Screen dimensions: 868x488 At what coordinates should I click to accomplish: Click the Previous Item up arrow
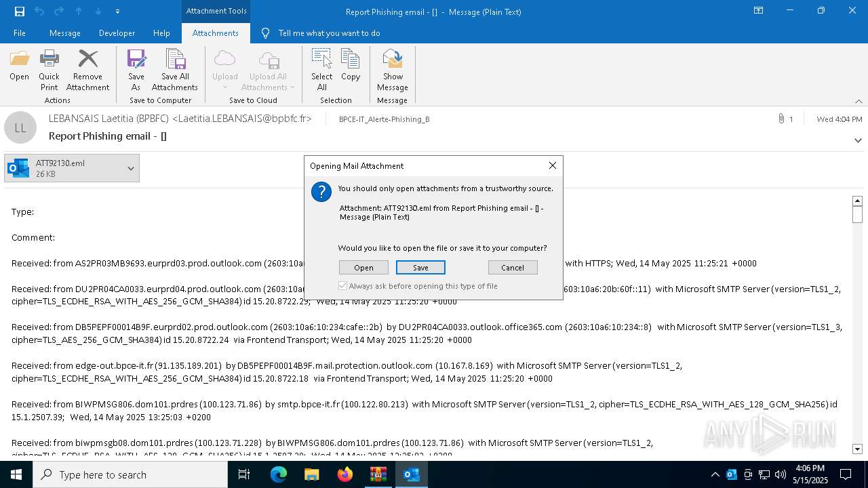click(x=79, y=12)
